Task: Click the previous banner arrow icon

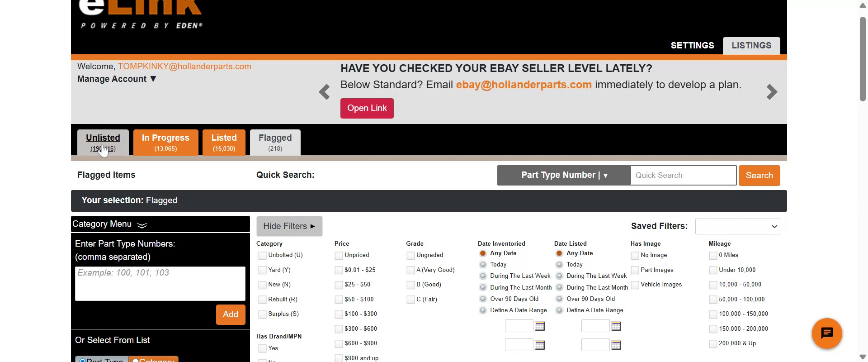Action: [324, 92]
